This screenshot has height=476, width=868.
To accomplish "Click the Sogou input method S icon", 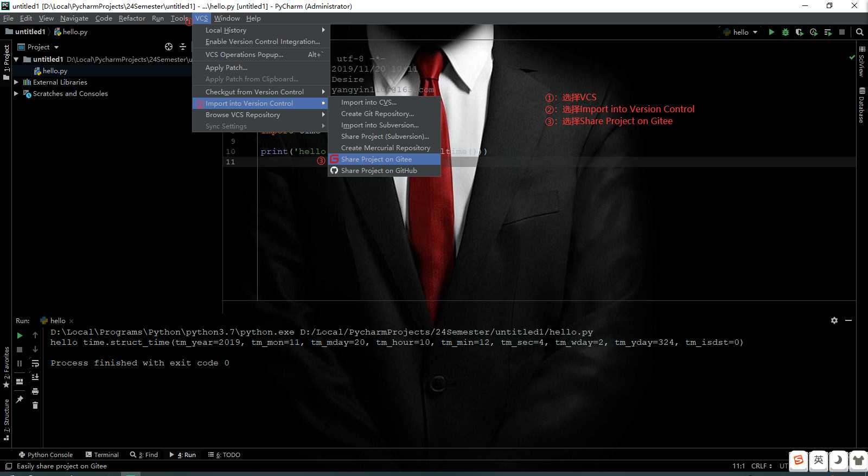I will point(799,460).
